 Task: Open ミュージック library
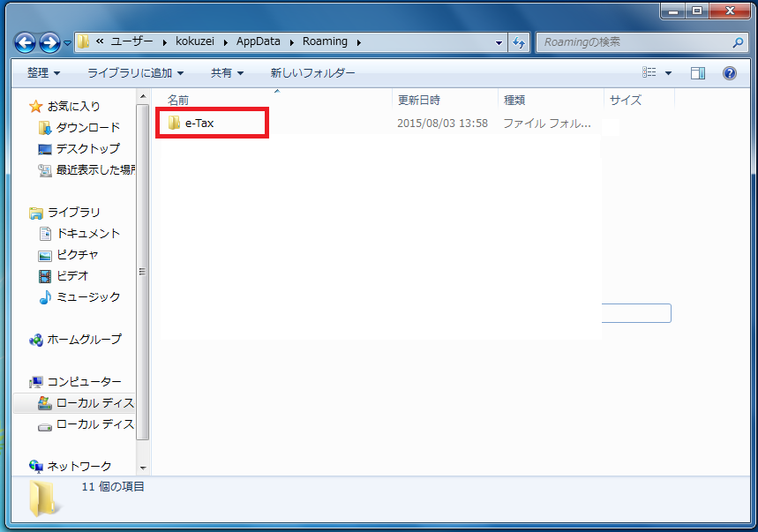pos(88,297)
